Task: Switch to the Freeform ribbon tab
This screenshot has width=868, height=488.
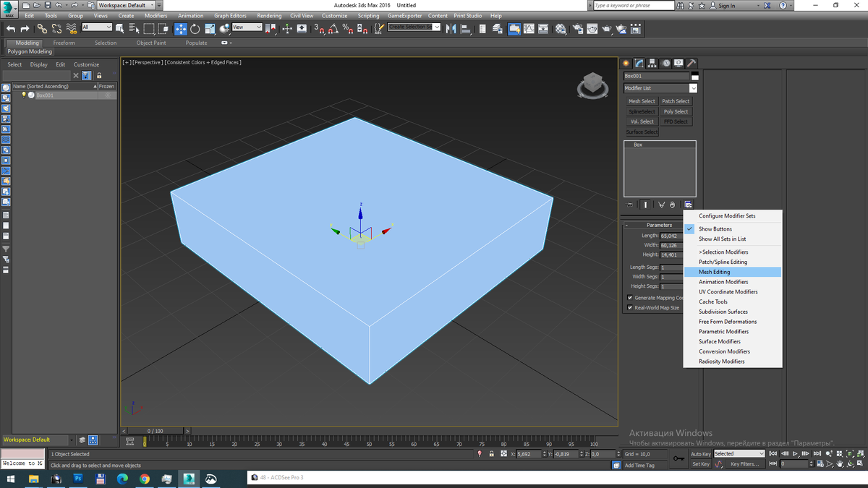Action: coord(64,43)
